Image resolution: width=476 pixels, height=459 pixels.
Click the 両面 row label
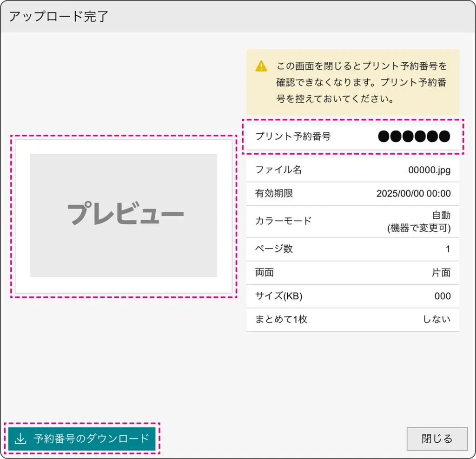(264, 273)
